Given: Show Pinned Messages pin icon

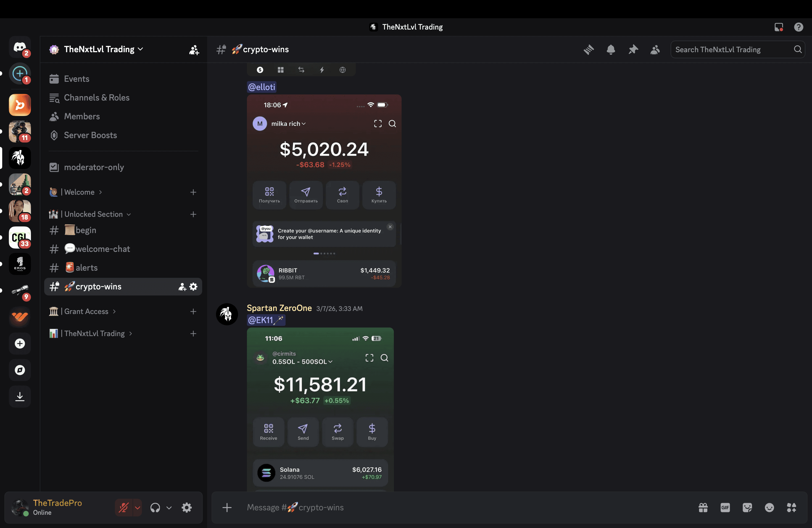Looking at the screenshot, I should pyautogui.click(x=633, y=49).
